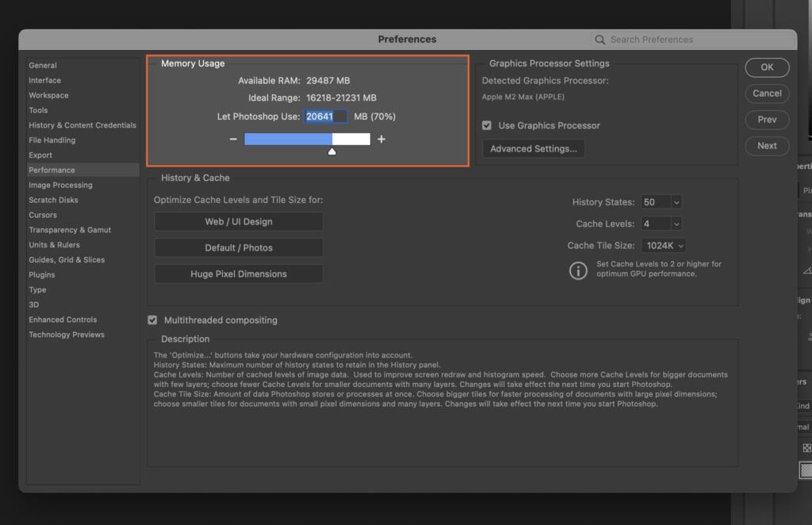Select Scratch Disks in the preferences sidebar
This screenshot has width=812, height=525.
(52, 200)
